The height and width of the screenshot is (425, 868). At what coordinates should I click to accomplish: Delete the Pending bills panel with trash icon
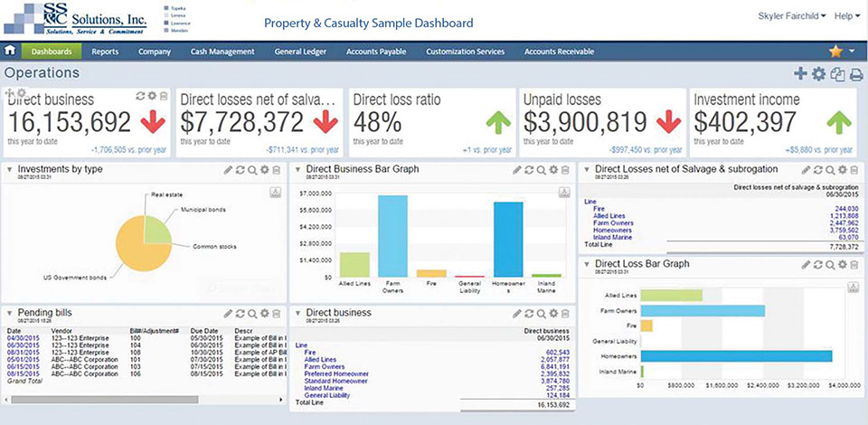point(276,312)
